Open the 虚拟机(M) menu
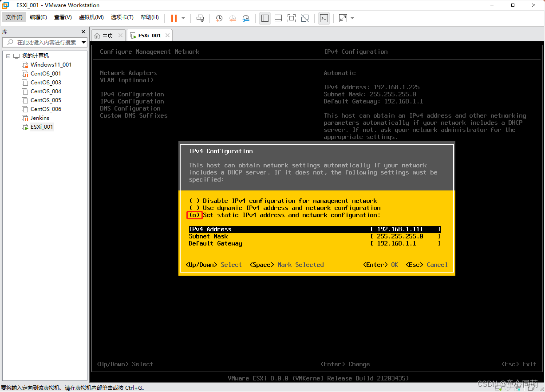 click(x=91, y=17)
